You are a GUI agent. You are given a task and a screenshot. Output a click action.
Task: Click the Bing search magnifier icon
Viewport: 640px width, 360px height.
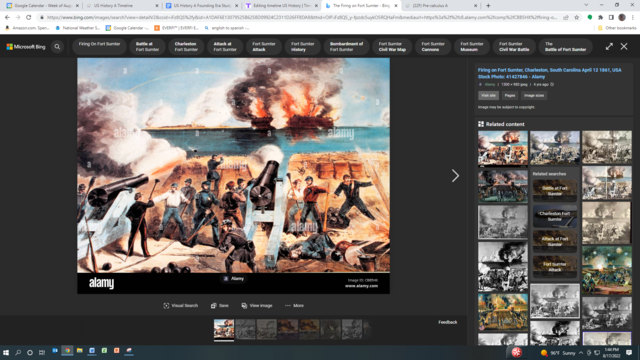coord(57,47)
